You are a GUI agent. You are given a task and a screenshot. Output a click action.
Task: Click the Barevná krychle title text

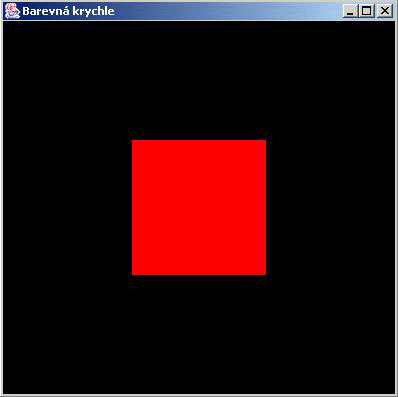click(x=68, y=11)
